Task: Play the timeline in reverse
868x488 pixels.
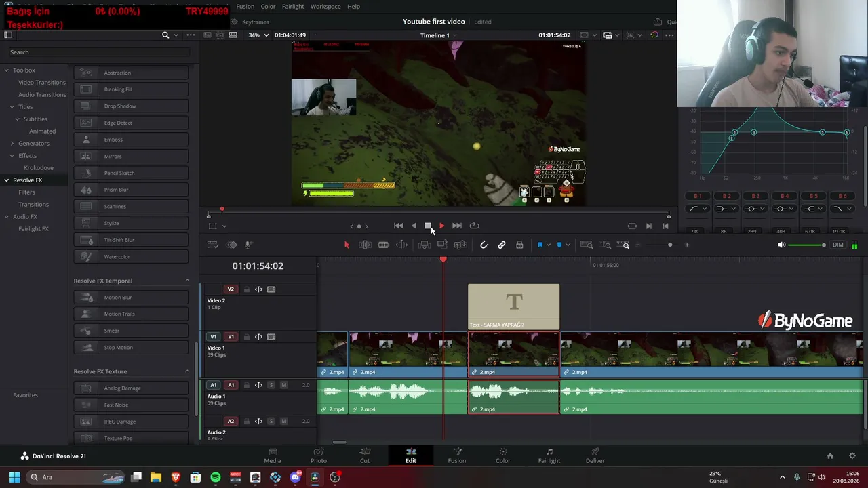Action: (414, 226)
